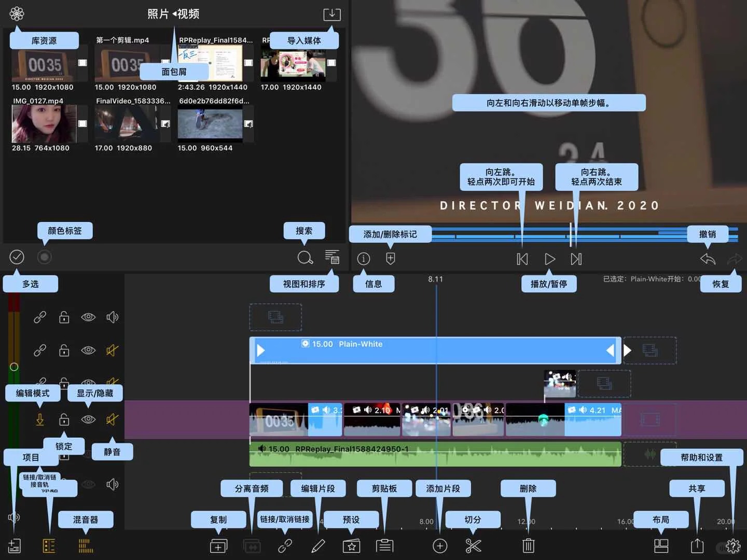
Task: Select the Plain-White title clip
Action: tap(435, 351)
